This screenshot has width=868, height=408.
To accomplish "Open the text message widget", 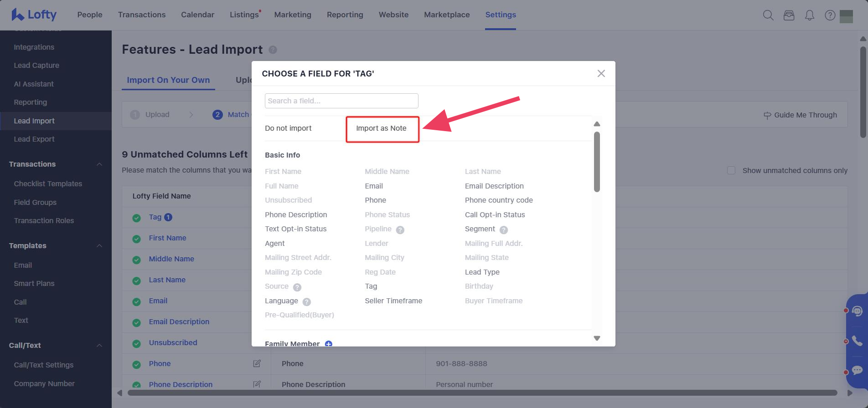I will (x=858, y=370).
